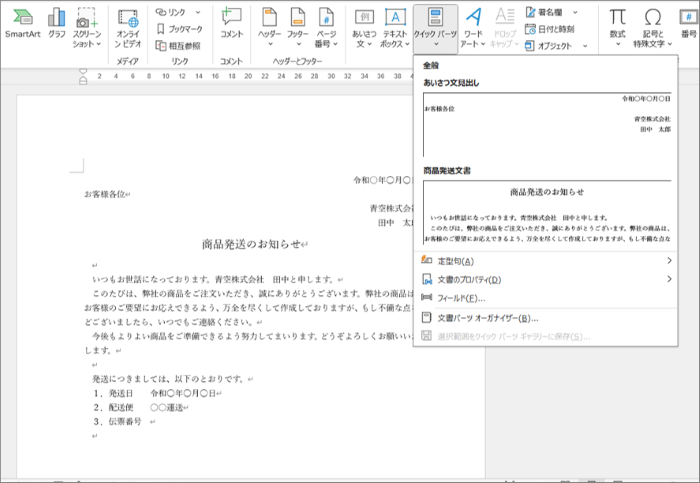Click the ruler indent marker
This screenshot has width=700, height=483.
coord(83,77)
